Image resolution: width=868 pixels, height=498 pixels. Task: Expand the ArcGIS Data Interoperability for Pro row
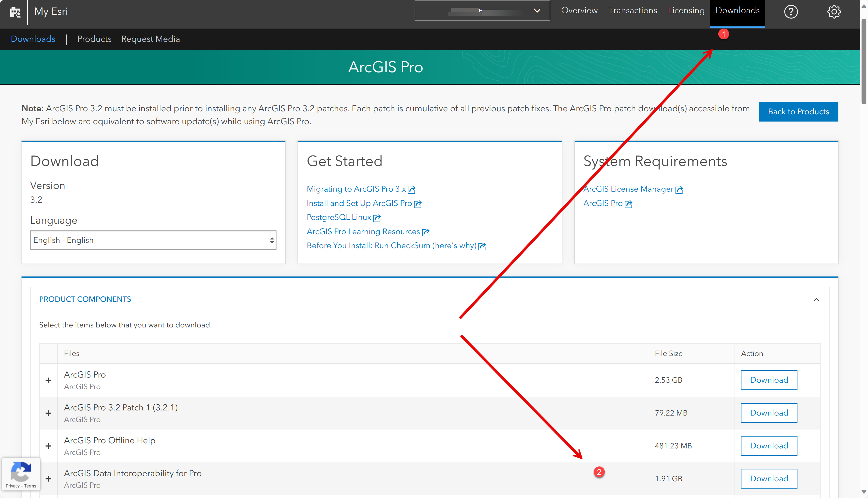pos(48,479)
